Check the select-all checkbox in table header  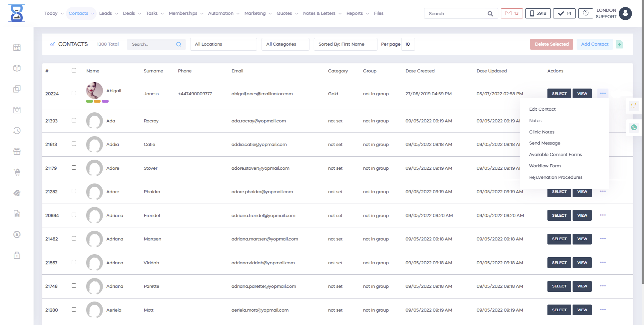pos(74,70)
